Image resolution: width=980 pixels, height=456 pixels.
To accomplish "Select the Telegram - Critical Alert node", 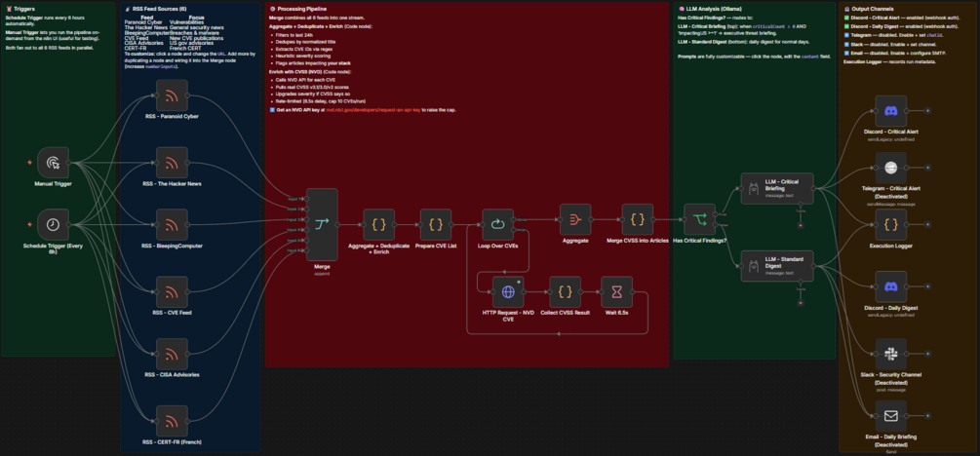I will (891, 168).
